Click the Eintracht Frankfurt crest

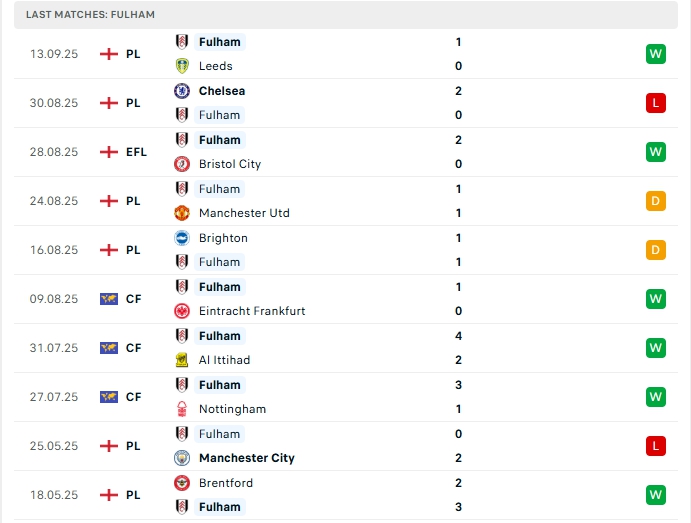click(182, 311)
